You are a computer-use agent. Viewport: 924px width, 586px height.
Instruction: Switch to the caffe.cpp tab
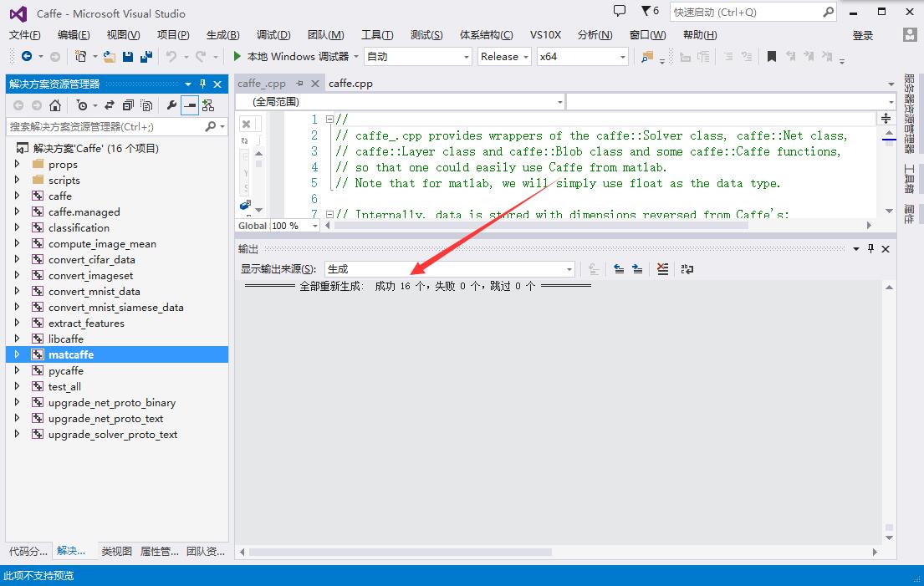pos(350,83)
